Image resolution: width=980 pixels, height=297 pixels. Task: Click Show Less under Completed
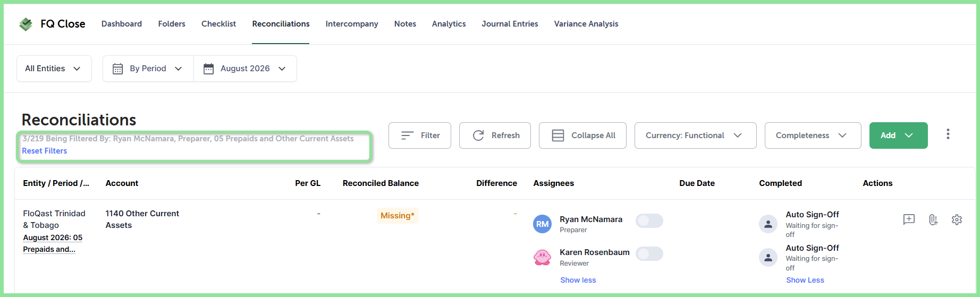(x=805, y=280)
